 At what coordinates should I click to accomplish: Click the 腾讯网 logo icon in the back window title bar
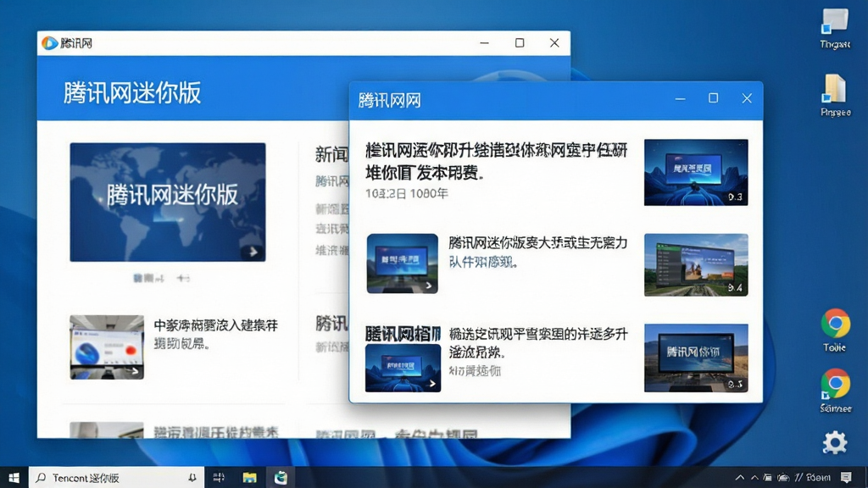[x=49, y=42]
